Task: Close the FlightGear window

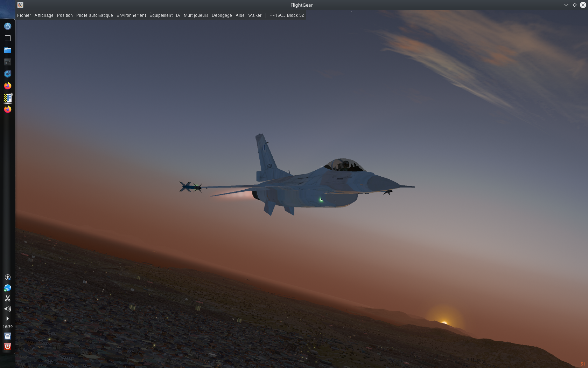Action: 583,5
